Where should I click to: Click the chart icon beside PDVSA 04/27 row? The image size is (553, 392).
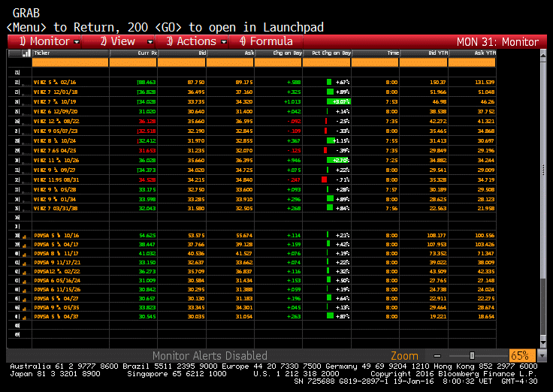tap(24, 300)
